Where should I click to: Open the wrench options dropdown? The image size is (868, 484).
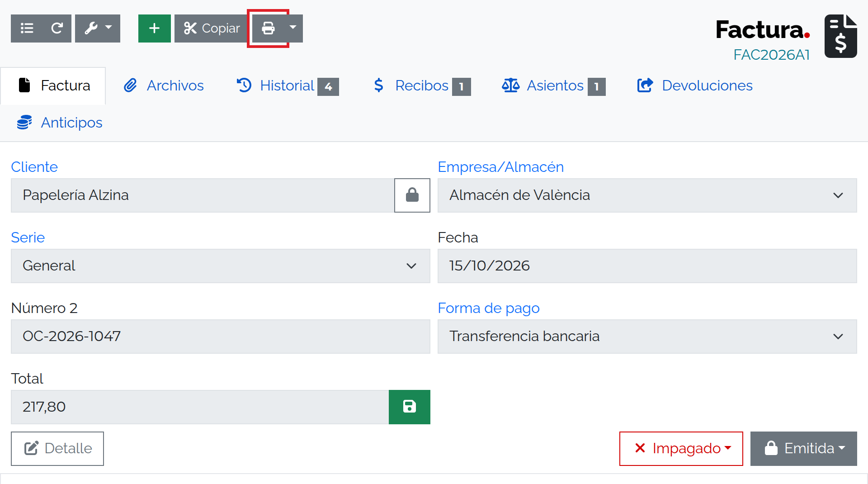(98, 28)
